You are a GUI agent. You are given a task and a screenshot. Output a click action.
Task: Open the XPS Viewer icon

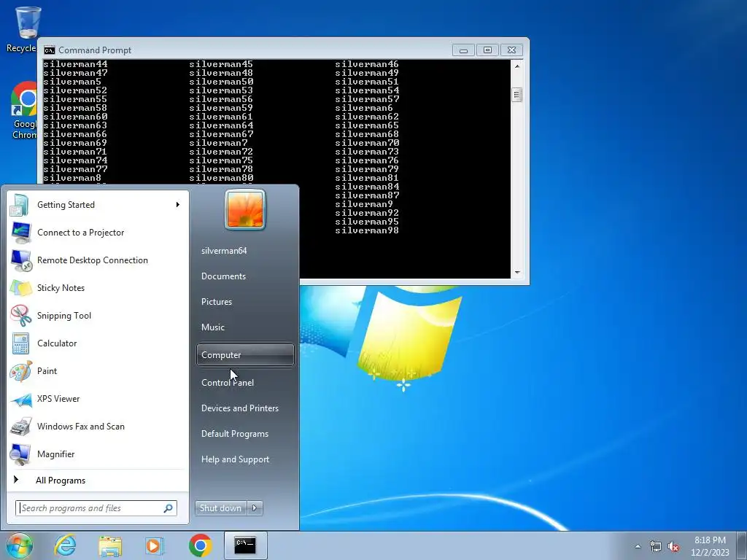point(20,399)
